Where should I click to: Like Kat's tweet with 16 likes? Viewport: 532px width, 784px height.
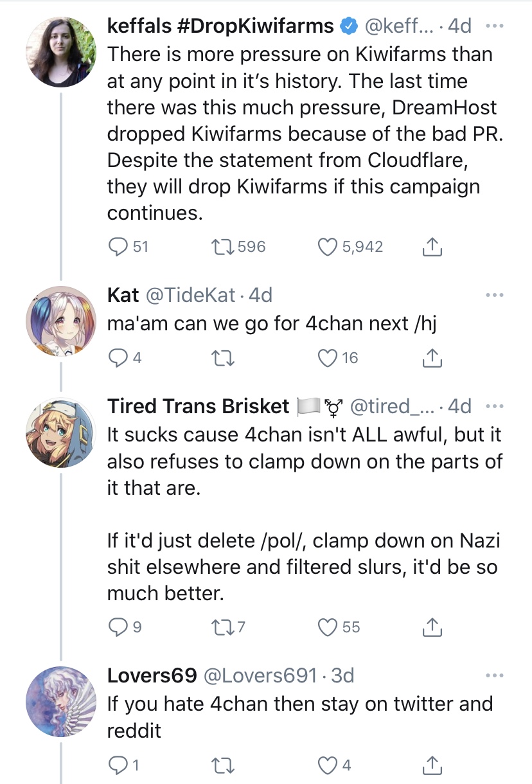coord(329,358)
